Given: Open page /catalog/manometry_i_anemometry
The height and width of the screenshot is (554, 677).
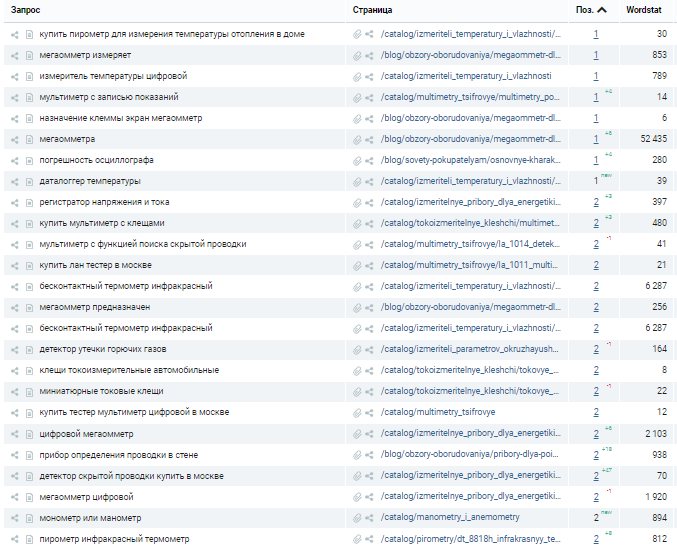Looking at the screenshot, I should (x=450, y=517).
